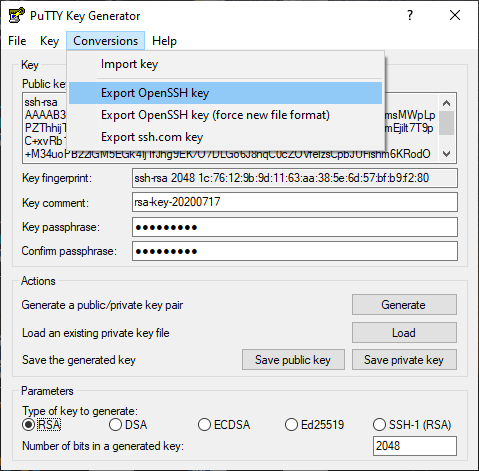Focus the Key passphrase field
479x471 pixels.
(295, 227)
